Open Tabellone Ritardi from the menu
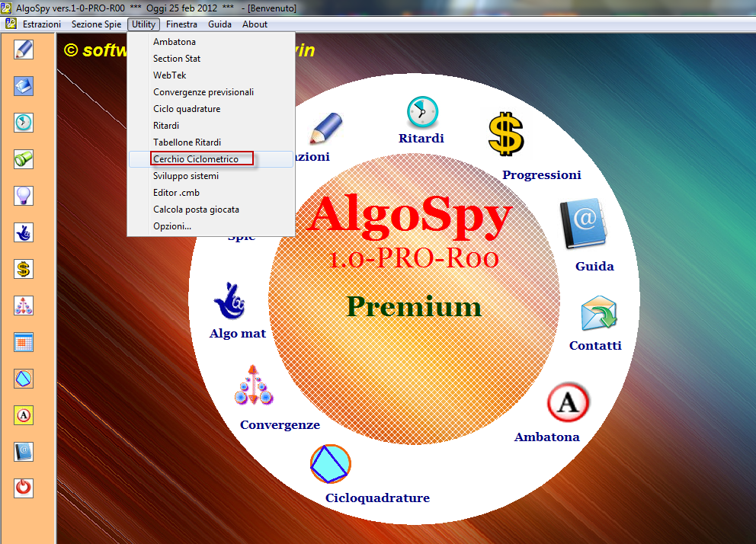The image size is (756, 544). (x=211, y=142)
